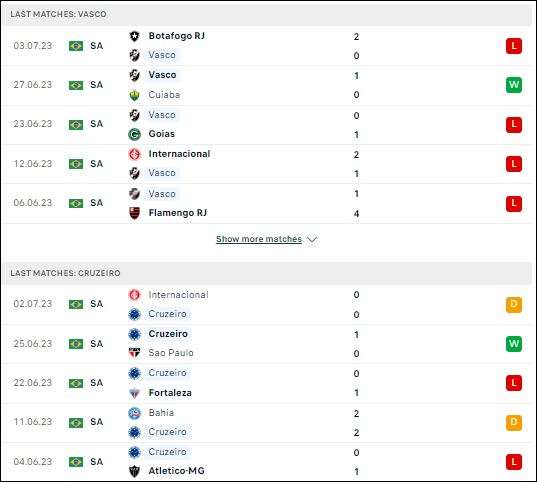
Task: Click red L badge for Botafogo RJ match
Action: [x=514, y=46]
